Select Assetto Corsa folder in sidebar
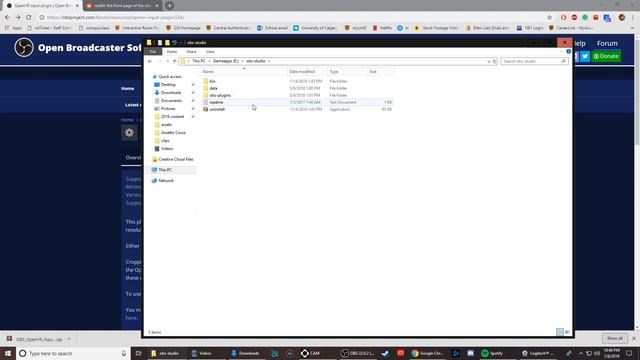Viewport: 640px width, 360px height. (x=173, y=133)
